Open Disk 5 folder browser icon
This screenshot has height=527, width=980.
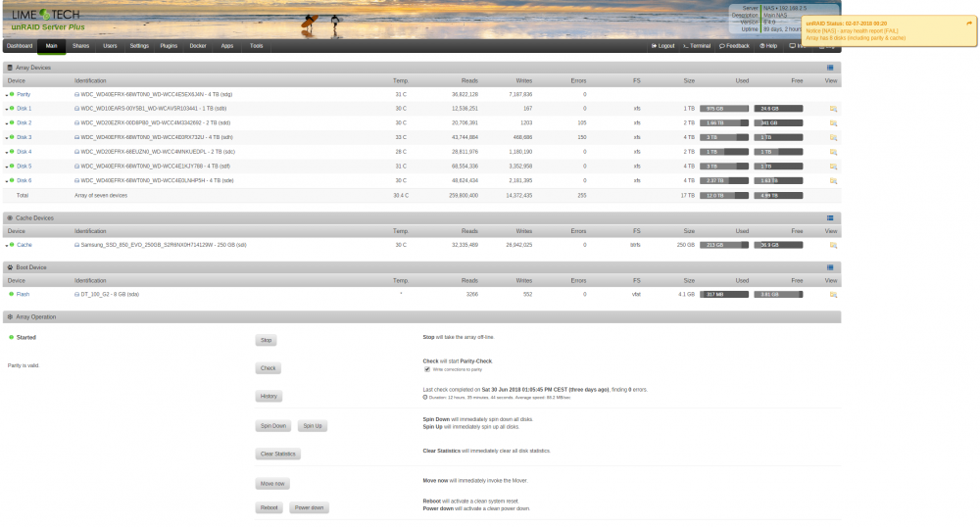click(x=833, y=167)
